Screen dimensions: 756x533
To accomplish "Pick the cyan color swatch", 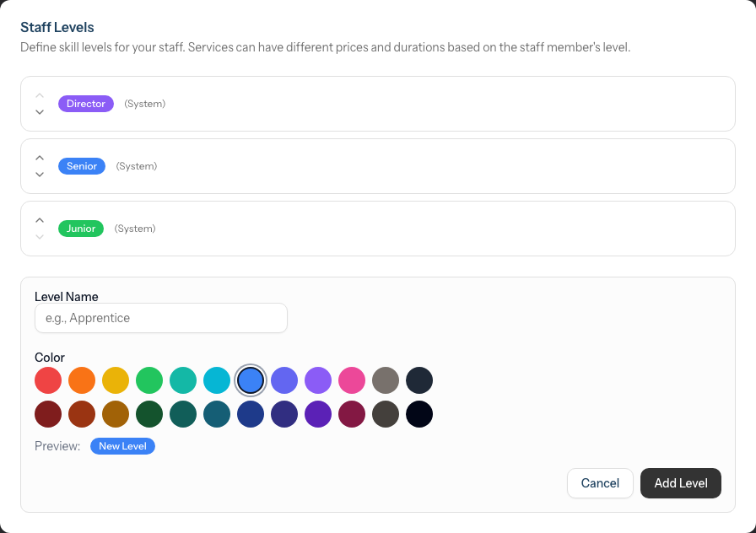I will [217, 380].
